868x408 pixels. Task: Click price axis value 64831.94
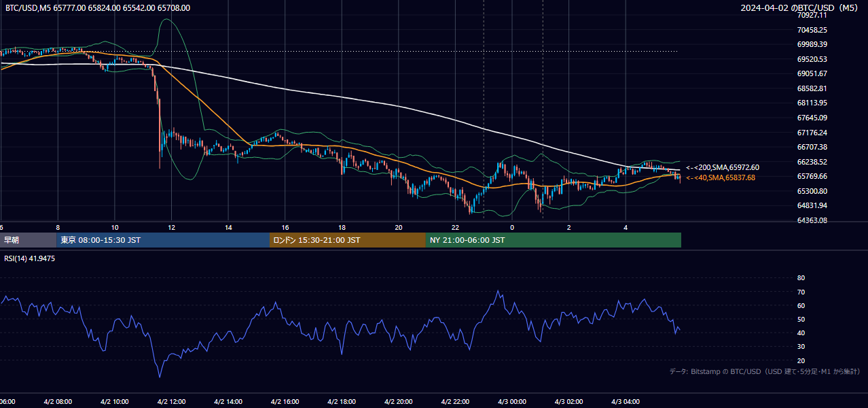[812, 205]
